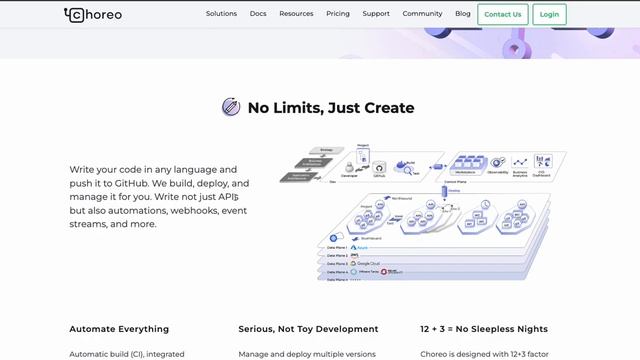
Task: Click the Developer figure icon in diagram
Action: pos(349,168)
